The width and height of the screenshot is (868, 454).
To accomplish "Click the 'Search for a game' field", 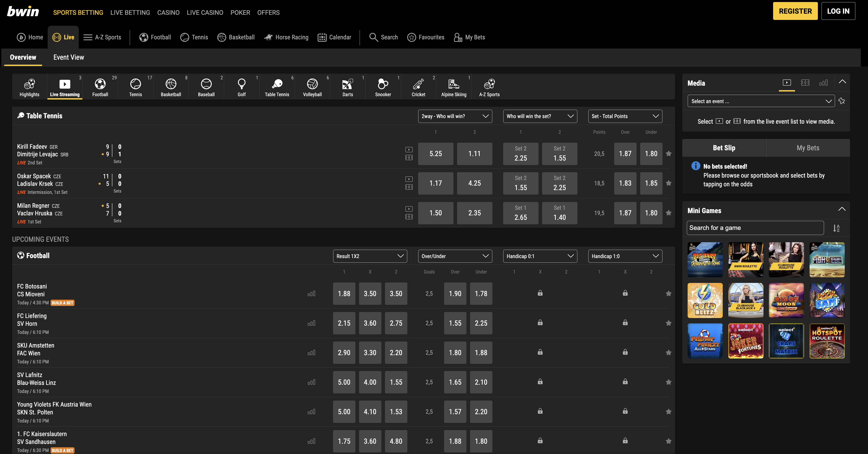I will [x=755, y=228].
